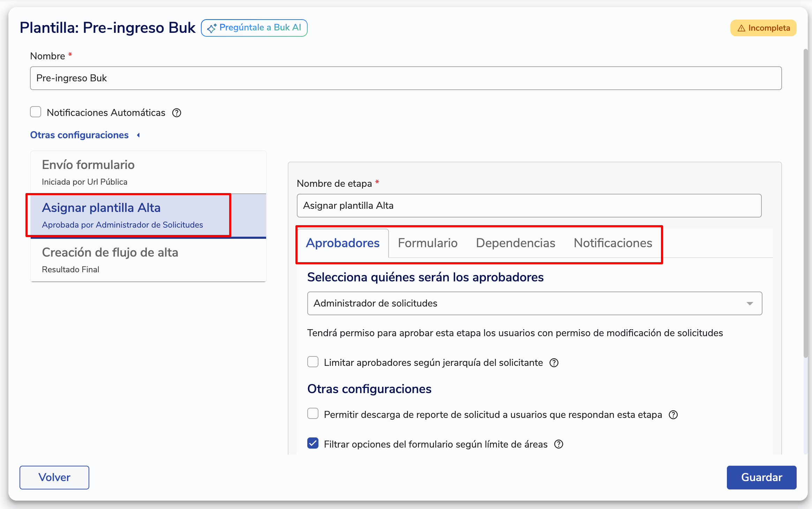This screenshot has width=812, height=509.
Task: Click help icon next to Limitar aprobadores
Action: (x=554, y=363)
